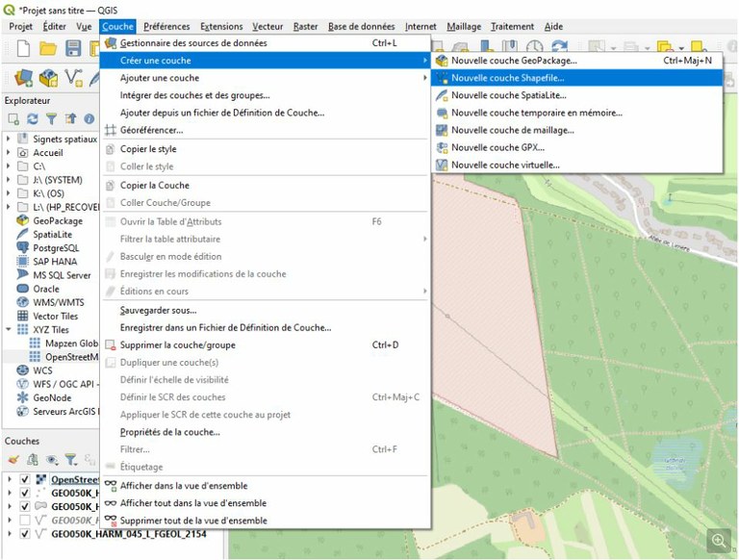Open the Vecteur menu in menu bar
The image size is (739, 560).
268,26
